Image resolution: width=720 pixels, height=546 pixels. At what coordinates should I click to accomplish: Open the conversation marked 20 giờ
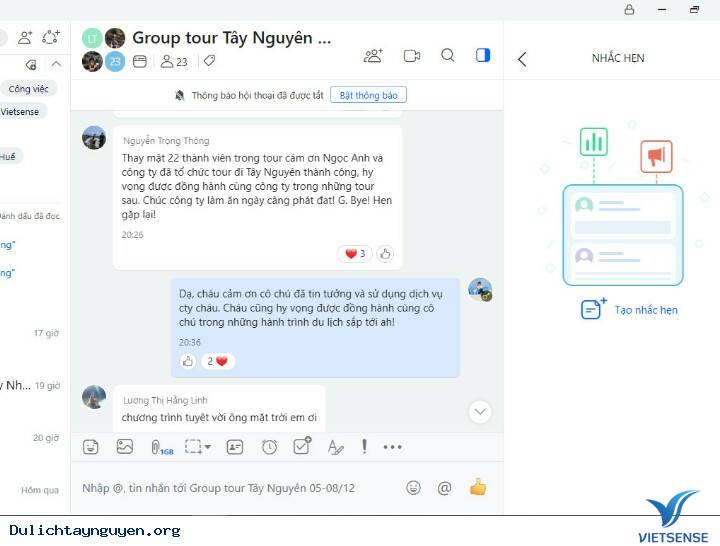(35, 438)
